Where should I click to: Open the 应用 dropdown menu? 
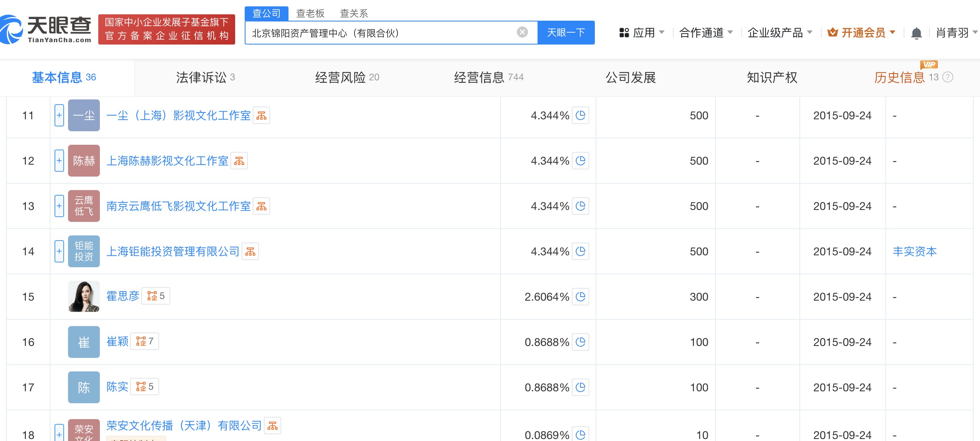coord(642,33)
